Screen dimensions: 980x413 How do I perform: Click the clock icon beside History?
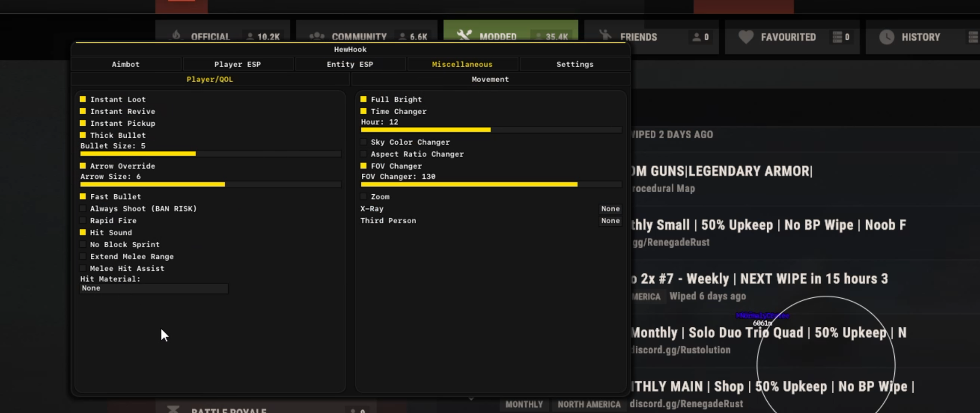[x=887, y=37]
